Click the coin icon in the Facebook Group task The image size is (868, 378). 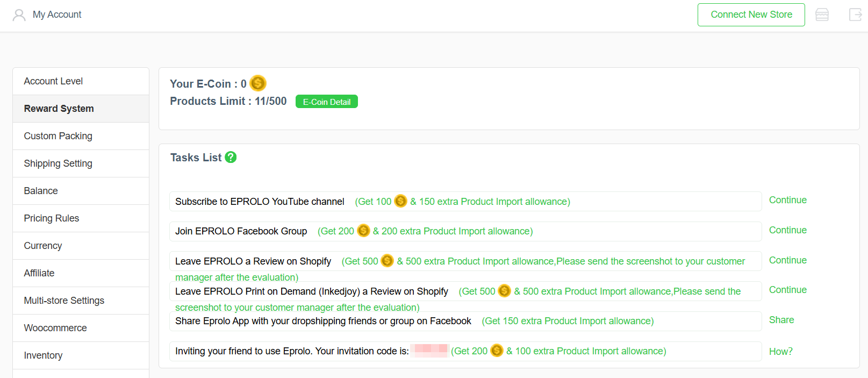click(363, 231)
